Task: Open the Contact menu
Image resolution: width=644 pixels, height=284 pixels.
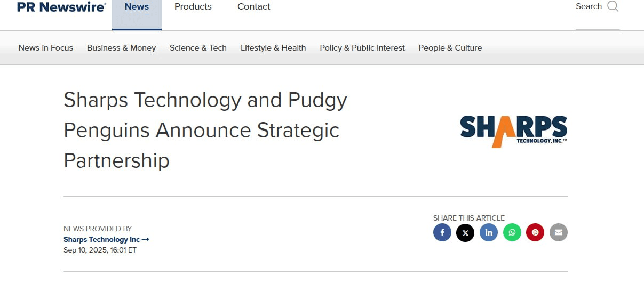Action: click(254, 7)
